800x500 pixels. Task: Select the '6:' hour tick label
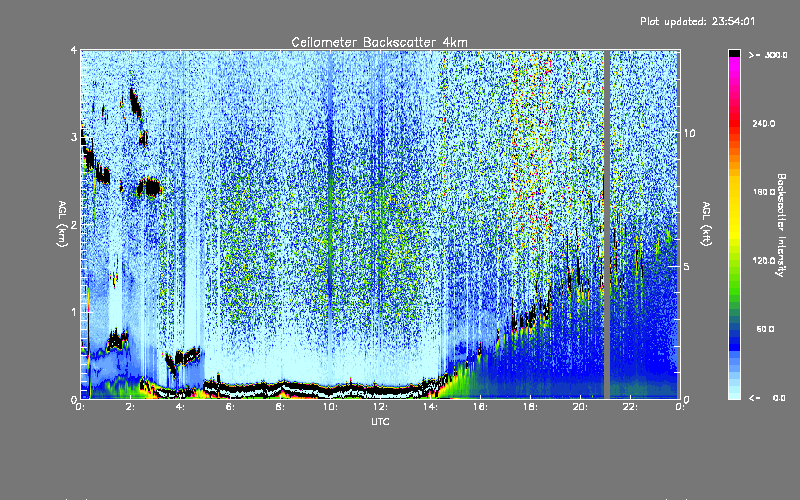230,407
